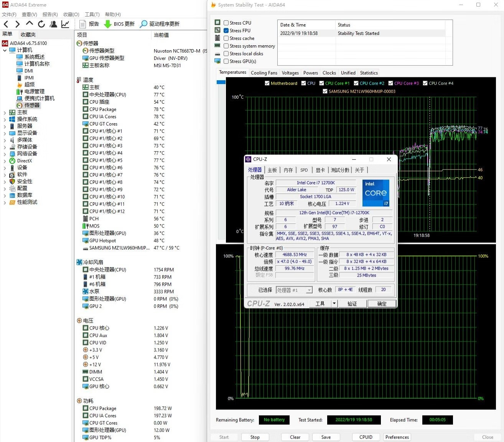
Task: Toggle the Motherboard graph checkbox
Action: [267, 83]
